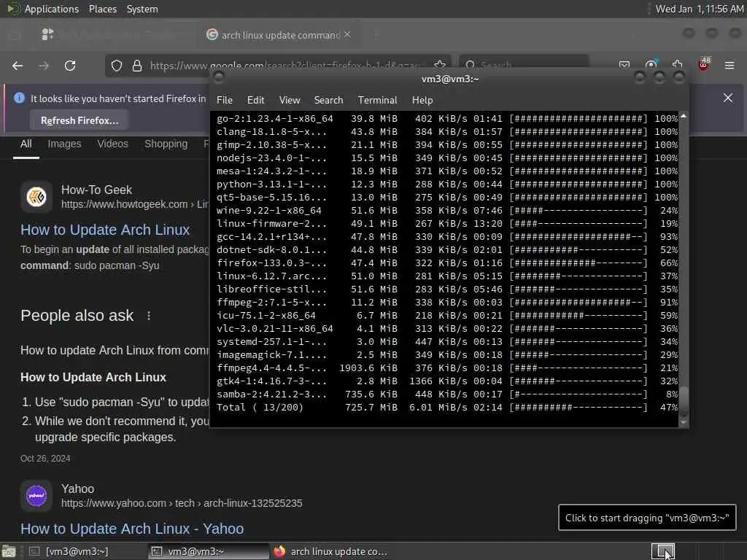Screen dimensions: 747x560
Task: Open the Applications menu in top panel
Action: [x=52, y=9]
